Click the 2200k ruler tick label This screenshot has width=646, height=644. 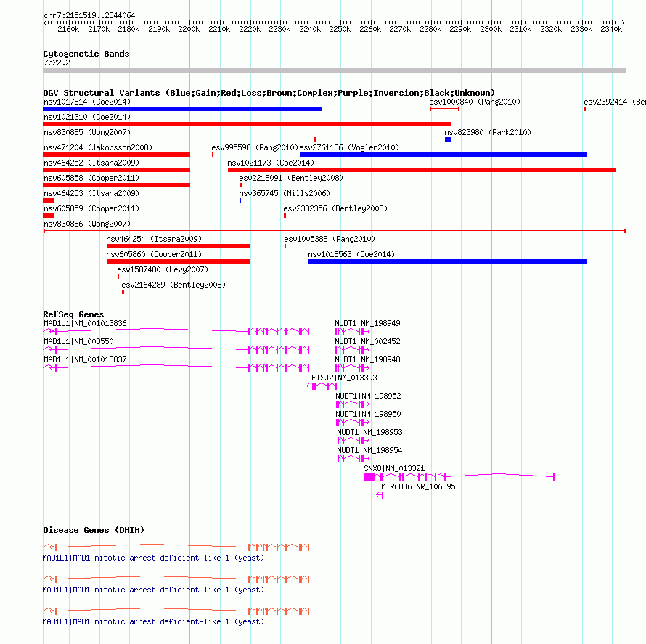point(189,29)
